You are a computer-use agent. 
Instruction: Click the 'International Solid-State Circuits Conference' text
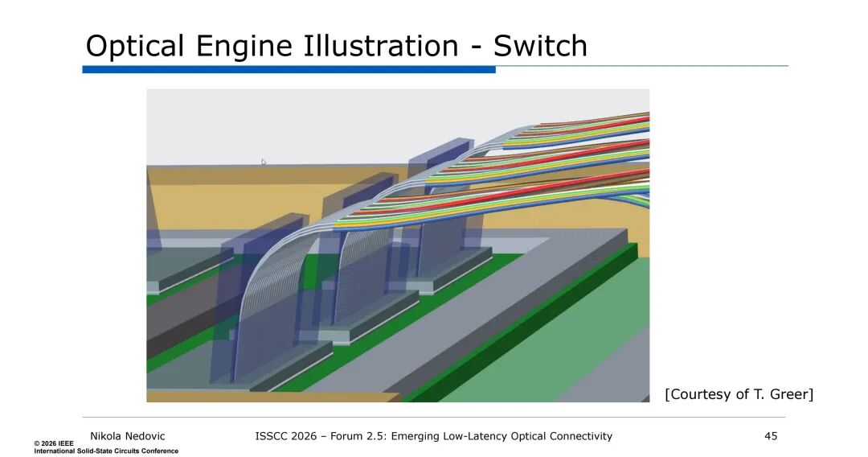(x=106, y=451)
